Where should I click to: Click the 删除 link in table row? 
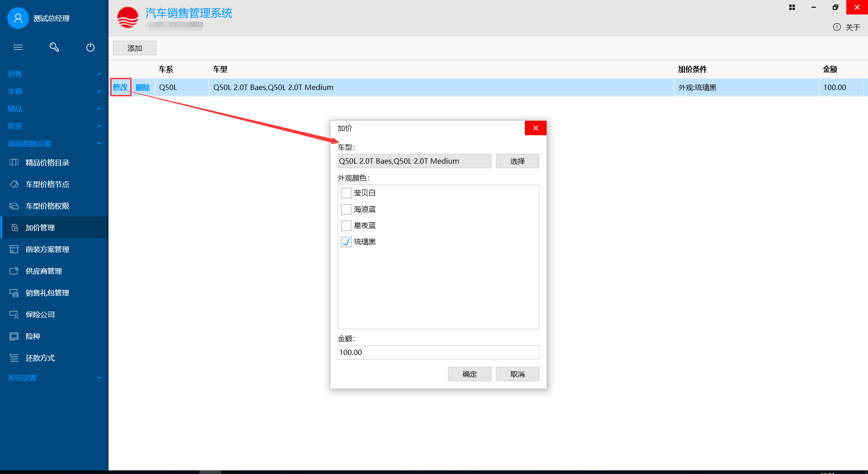143,87
